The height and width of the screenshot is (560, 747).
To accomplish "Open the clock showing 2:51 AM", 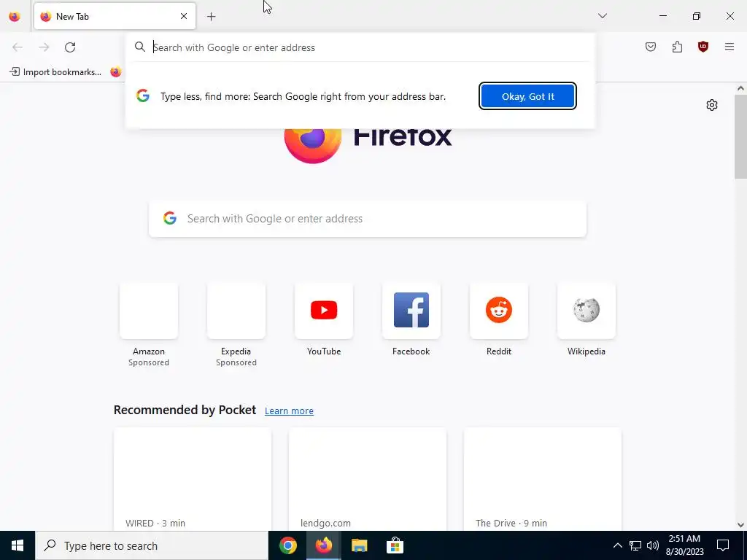I will (x=685, y=545).
